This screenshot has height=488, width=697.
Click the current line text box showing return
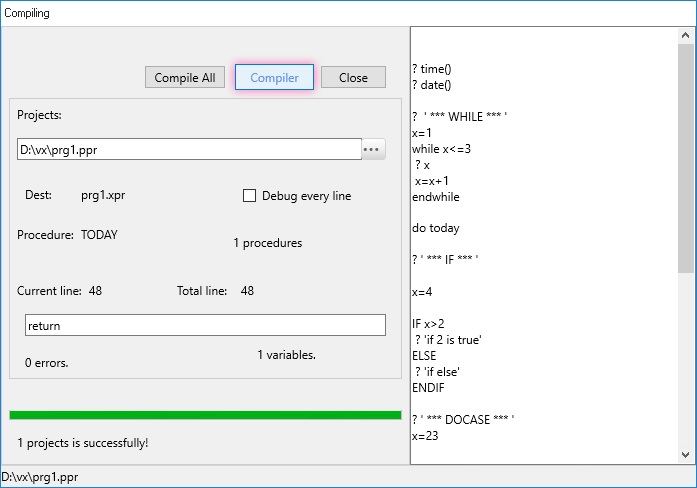pos(204,325)
